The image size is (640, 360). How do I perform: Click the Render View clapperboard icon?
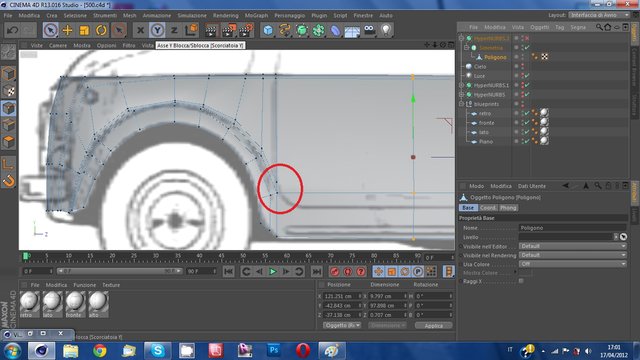click(x=211, y=30)
